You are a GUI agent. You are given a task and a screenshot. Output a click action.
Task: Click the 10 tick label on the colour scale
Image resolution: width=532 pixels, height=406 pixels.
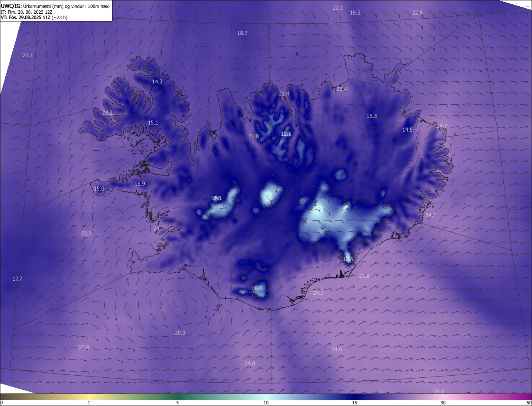point(266,403)
